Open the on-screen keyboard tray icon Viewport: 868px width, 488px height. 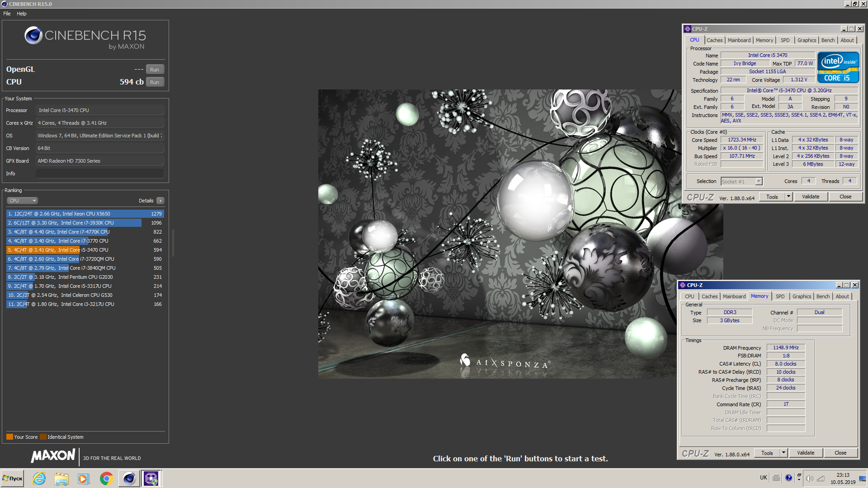point(776,478)
